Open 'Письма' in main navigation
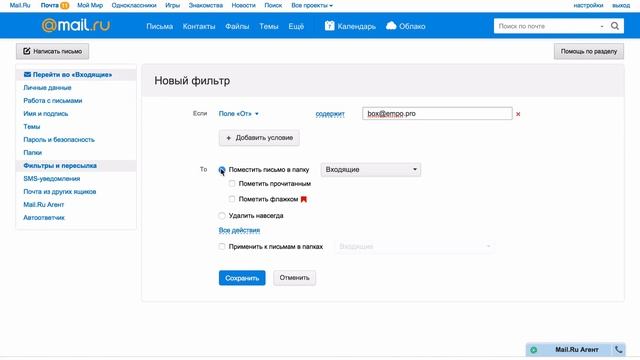Viewport: 640px width, 360px height. [x=160, y=26]
